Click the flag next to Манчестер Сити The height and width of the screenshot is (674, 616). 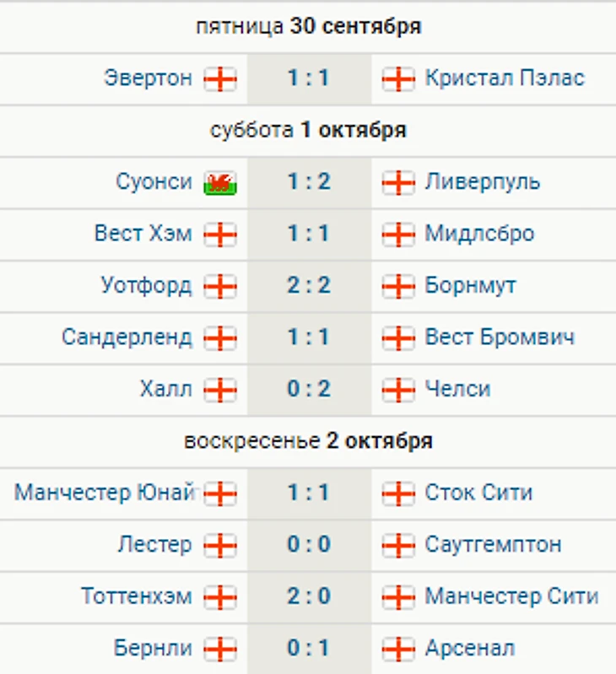pyautogui.click(x=398, y=597)
